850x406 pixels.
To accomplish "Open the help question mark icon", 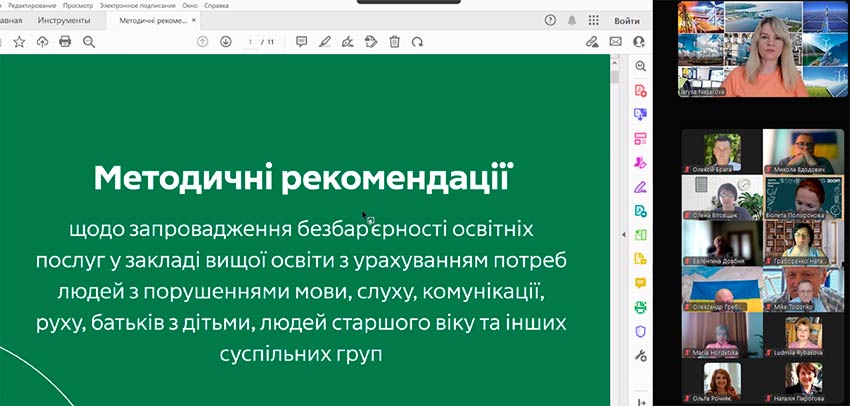I will pyautogui.click(x=550, y=20).
